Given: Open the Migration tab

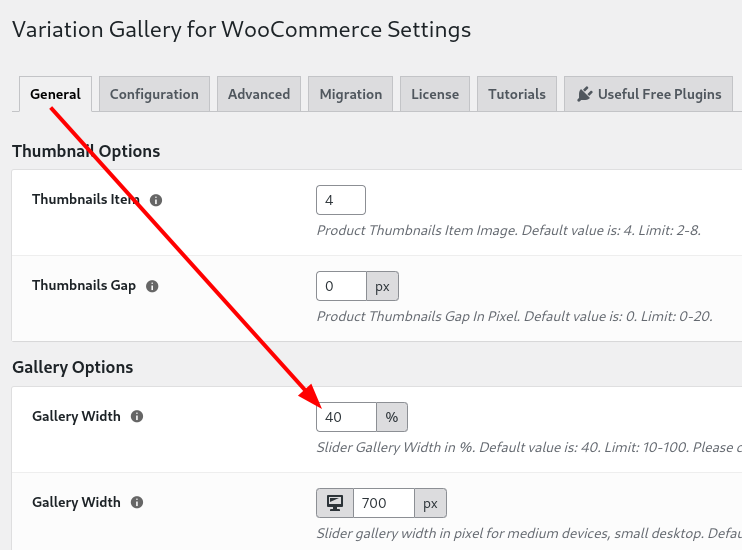Looking at the screenshot, I should point(351,94).
